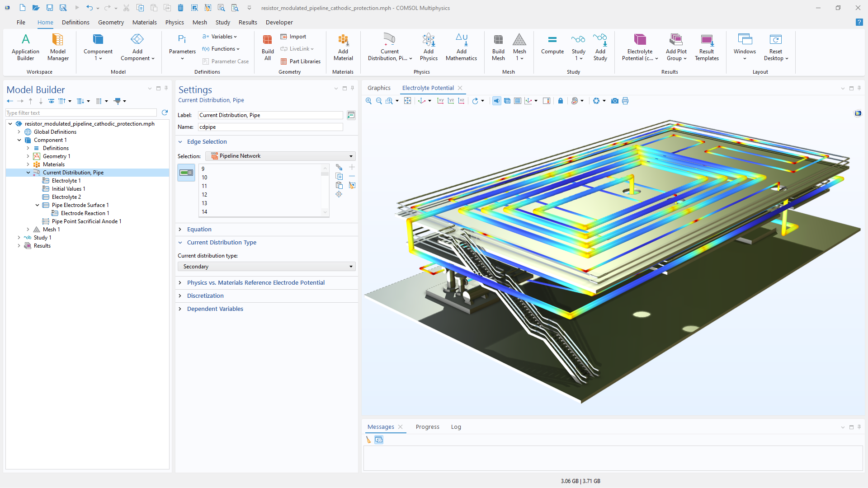Toggle the edge selection Active switch
868x488 pixels.
(x=186, y=173)
